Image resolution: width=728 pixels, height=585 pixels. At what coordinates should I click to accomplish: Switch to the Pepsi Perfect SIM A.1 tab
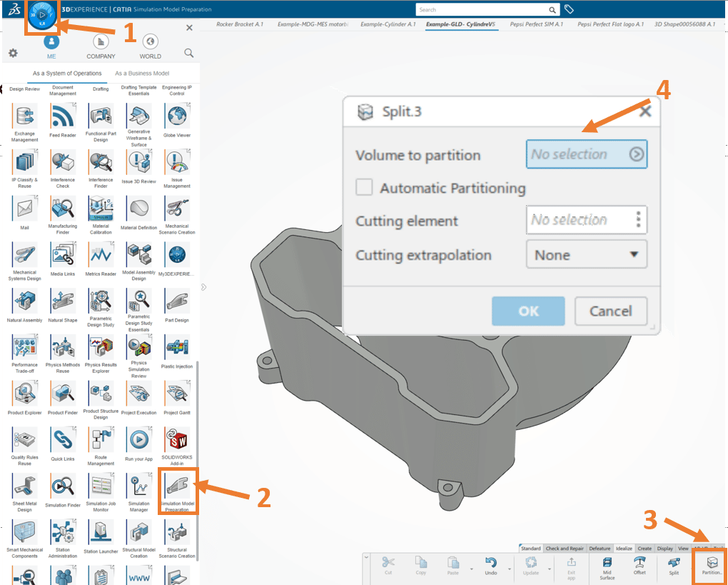[536, 24]
